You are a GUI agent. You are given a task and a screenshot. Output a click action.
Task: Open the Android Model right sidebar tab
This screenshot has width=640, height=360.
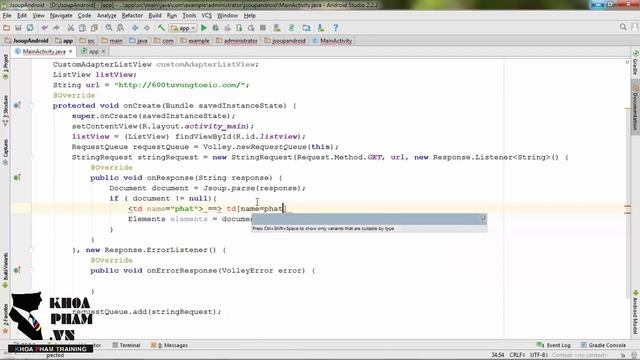[x=635, y=312]
